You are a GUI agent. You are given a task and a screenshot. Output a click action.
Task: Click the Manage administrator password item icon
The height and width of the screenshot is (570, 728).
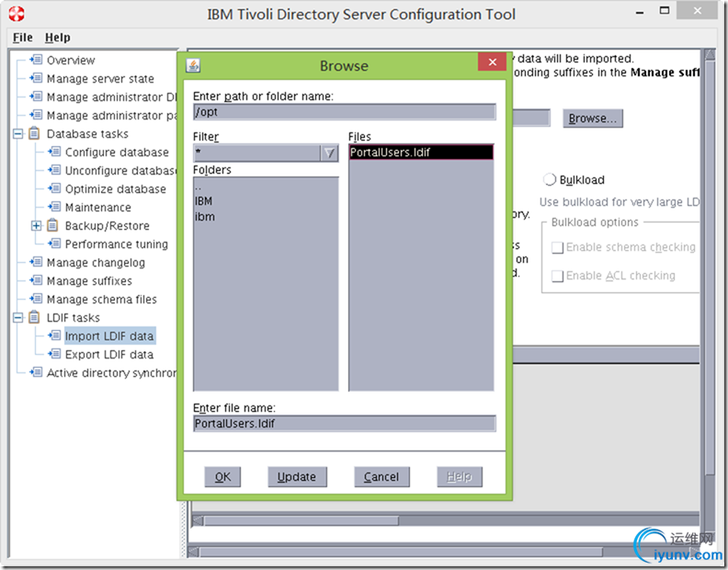click(x=36, y=115)
